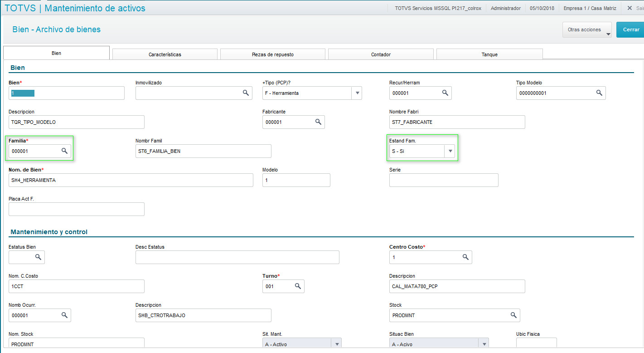644x353 pixels.
Task: Open Tipo Modelo lookup magnifier
Action: (x=599, y=93)
